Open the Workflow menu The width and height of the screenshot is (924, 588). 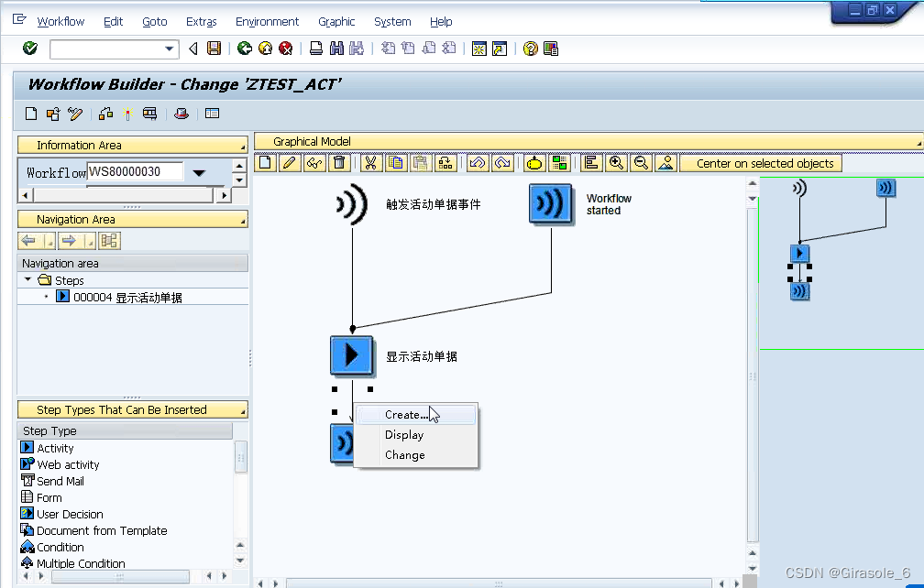pos(60,22)
